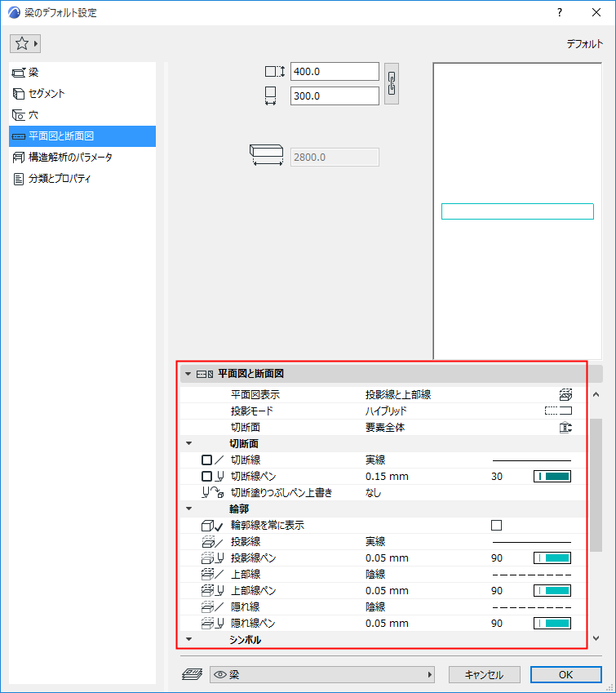Open the favorites star button
The height and width of the screenshot is (693, 616).
[25, 44]
